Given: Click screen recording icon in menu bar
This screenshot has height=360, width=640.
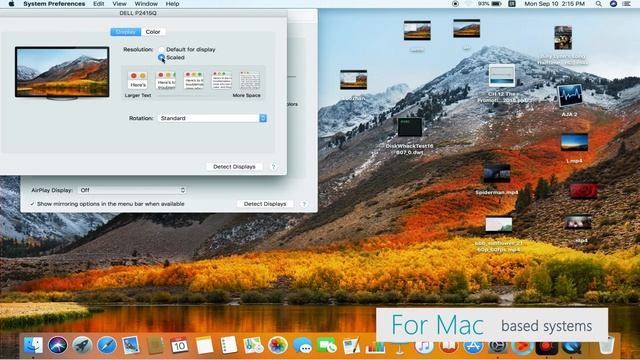Looking at the screenshot, I should coord(456,4).
